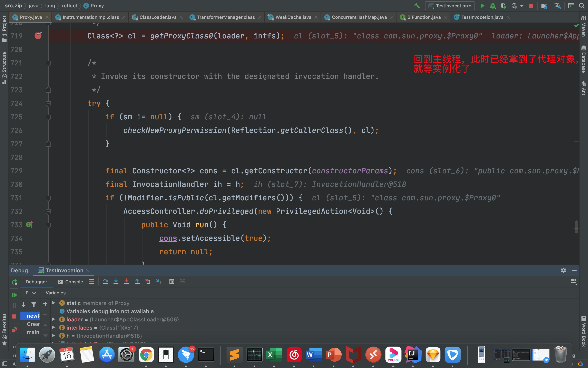Screen dimensions: 588x368
Task: Open the Favorites tool window
Action: coord(4,330)
